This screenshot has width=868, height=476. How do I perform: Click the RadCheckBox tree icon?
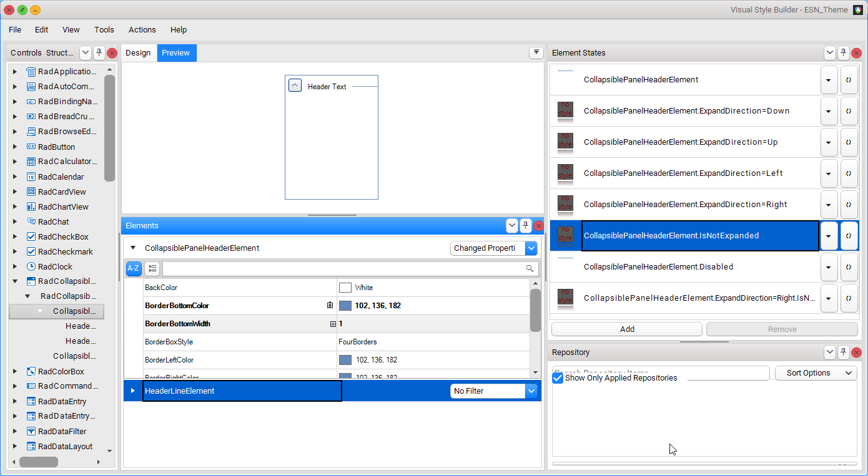pos(31,236)
